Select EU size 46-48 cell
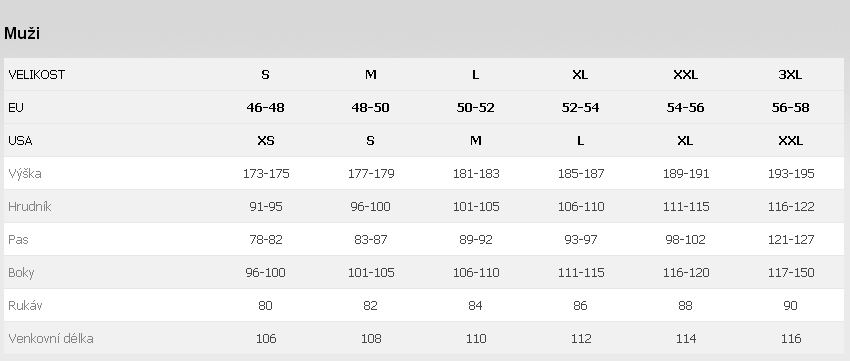 265,108
